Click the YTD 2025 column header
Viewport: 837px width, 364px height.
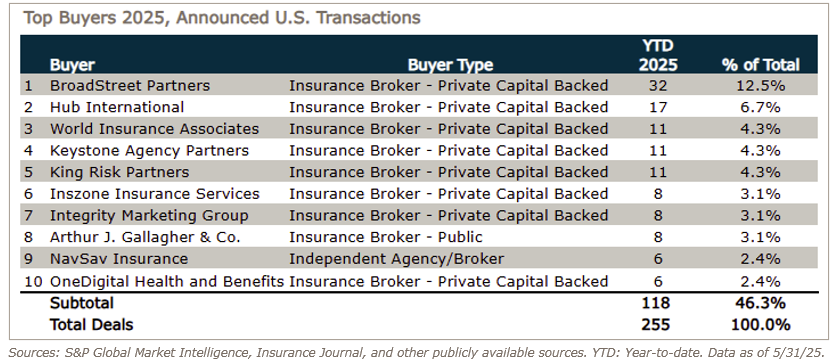click(658, 55)
